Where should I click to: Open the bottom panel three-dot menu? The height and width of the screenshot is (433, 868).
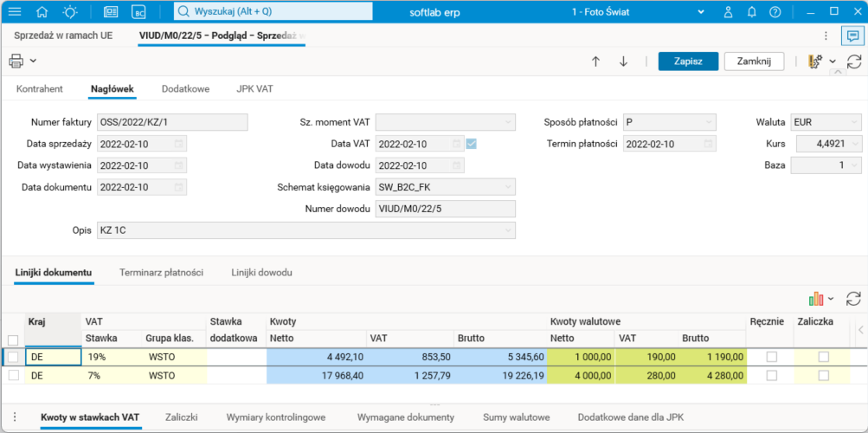point(15,417)
